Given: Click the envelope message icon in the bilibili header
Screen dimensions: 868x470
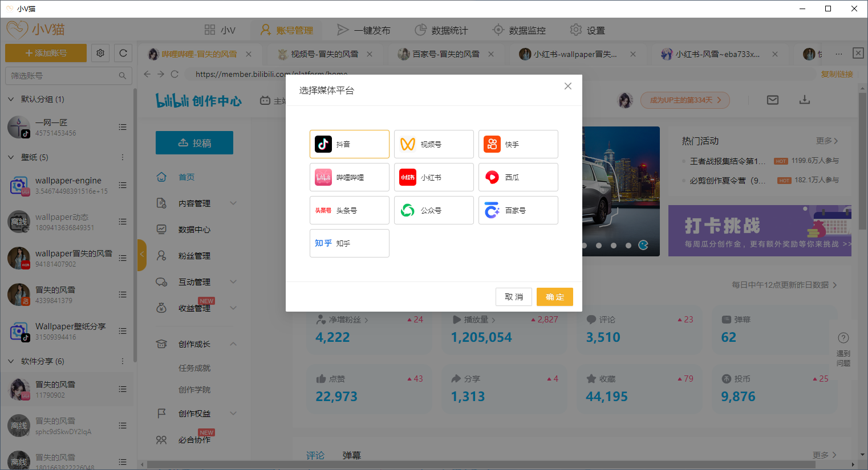Looking at the screenshot, I should [773, 100].
